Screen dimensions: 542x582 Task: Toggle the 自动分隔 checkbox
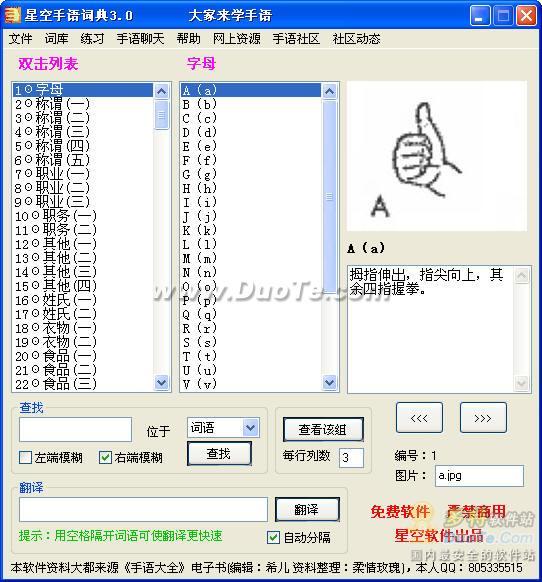click(274, 537)
